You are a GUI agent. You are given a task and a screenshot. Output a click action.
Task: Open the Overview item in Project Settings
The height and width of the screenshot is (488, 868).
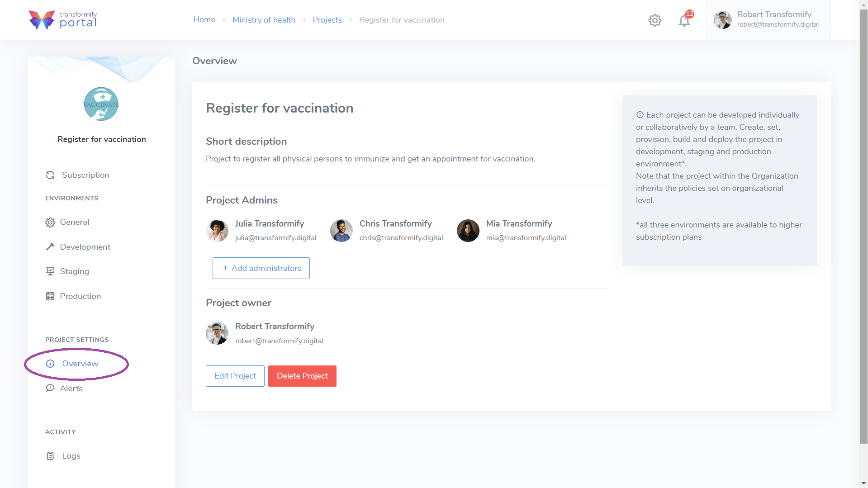80,364
